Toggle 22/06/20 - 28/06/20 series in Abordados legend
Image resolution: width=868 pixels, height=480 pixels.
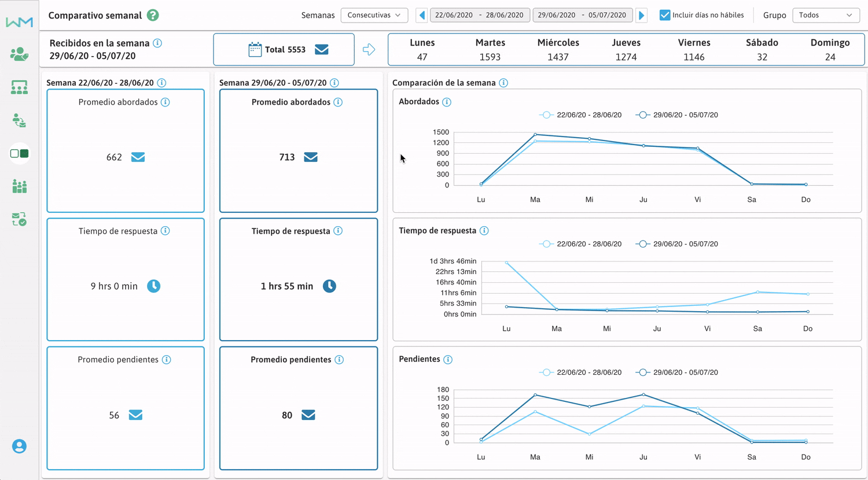click(x=580, y=115)
